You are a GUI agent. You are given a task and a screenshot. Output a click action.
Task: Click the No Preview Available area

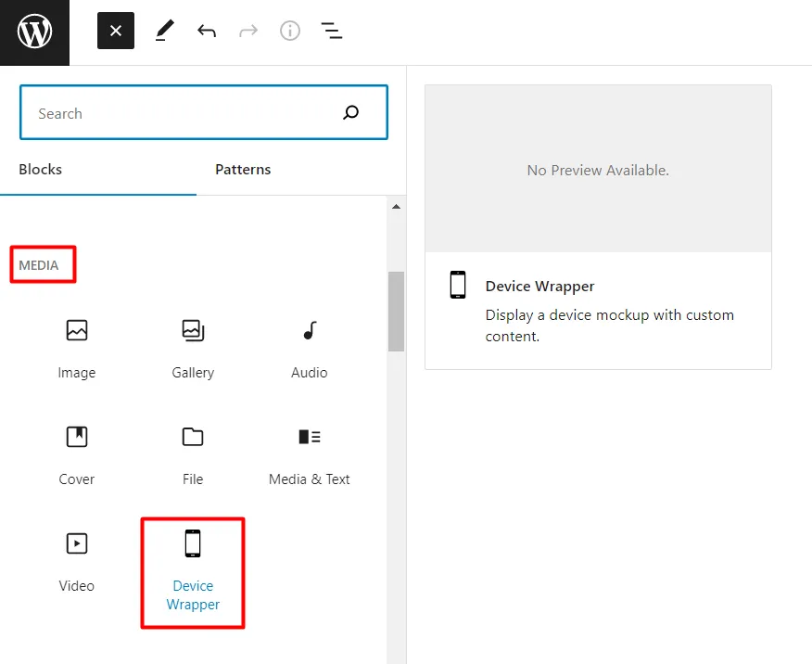click(x=598, y=170)
